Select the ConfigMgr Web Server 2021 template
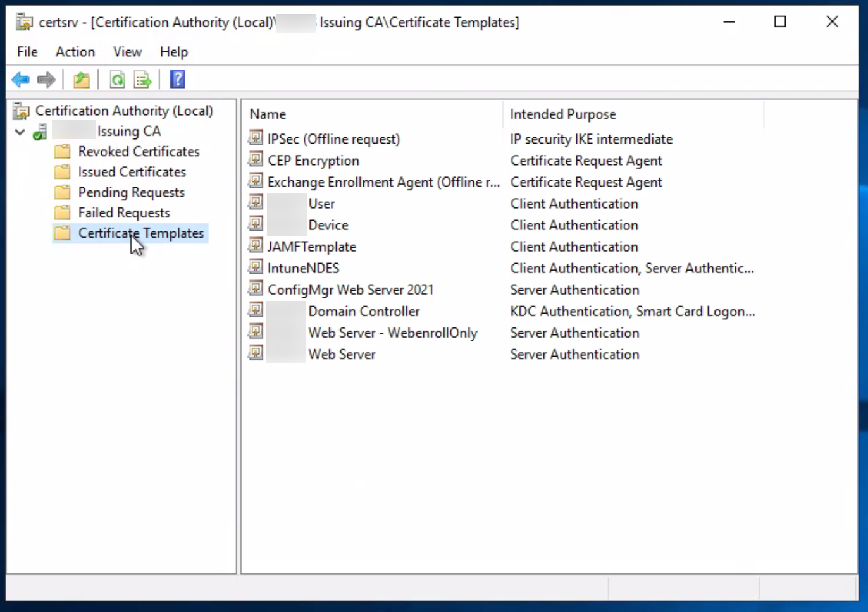 (350, 290)
